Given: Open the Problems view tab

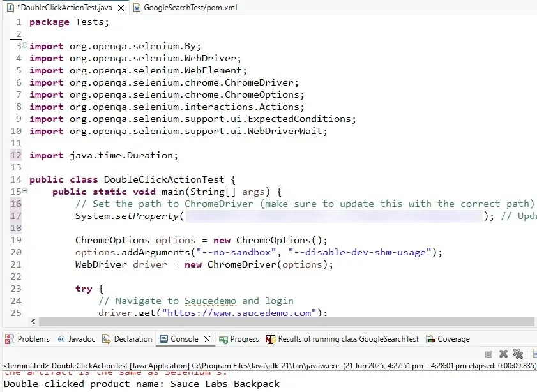Looking at the screenshot, I should click(27, 339).
